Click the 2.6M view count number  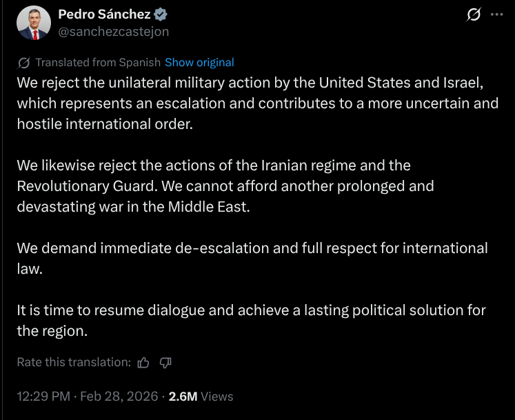click(183, 397)
